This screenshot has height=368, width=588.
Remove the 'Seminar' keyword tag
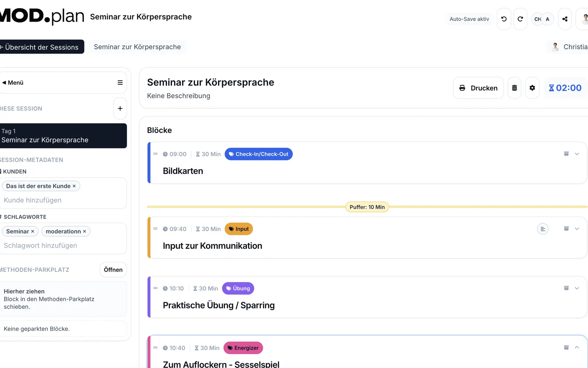33,231
